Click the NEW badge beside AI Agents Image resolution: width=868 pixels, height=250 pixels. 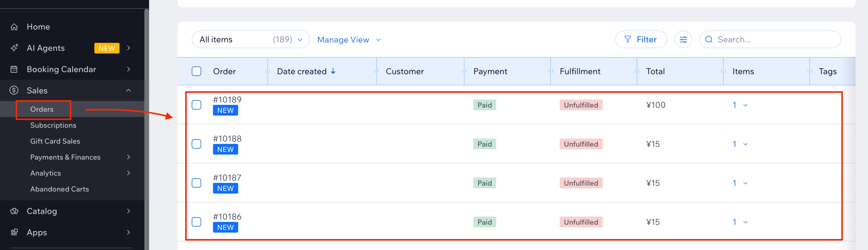107,48
